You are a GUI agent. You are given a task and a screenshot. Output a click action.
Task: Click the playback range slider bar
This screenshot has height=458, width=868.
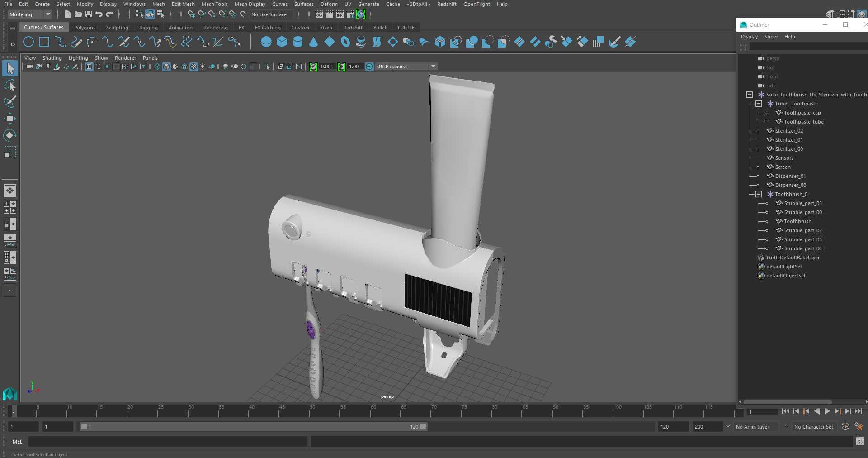coord(253,426)
